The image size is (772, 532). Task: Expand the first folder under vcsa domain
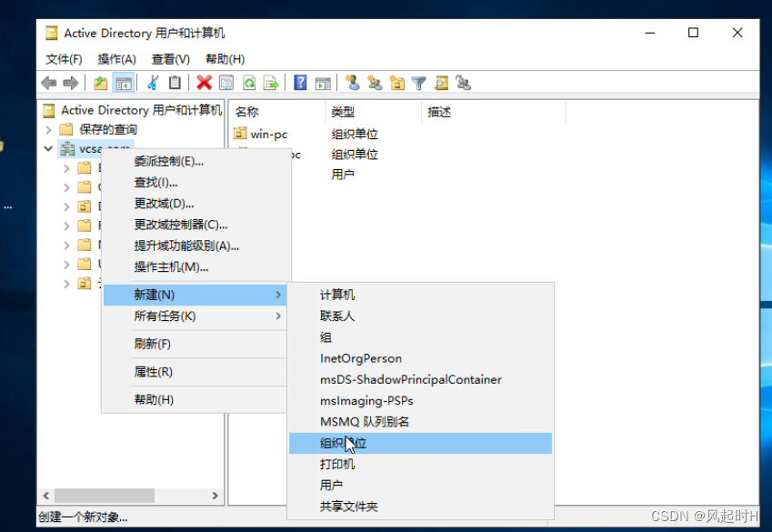tap(66, 168)
